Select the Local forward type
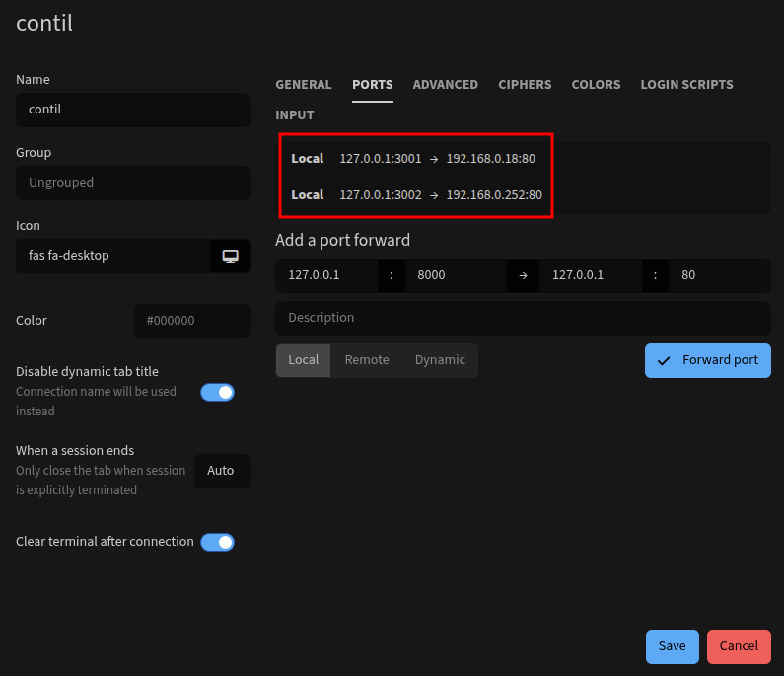 (x=303, y=360)
